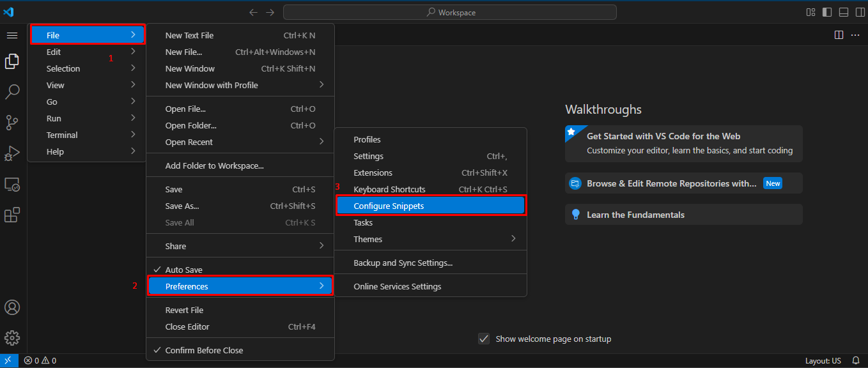Open the Search view in activity bar
Viewport: 868px width, 368px height.
[x=12, y=92]
